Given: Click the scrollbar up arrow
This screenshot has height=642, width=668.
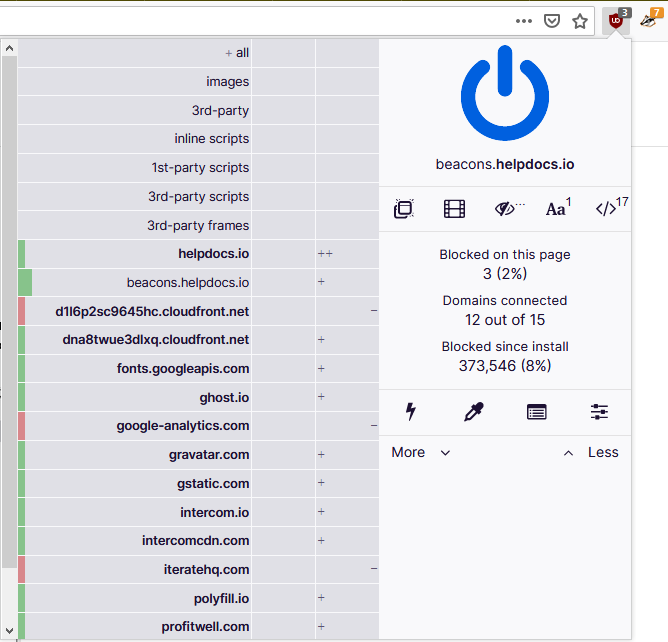Looking at the screenshot, I should tap(9, 48).
